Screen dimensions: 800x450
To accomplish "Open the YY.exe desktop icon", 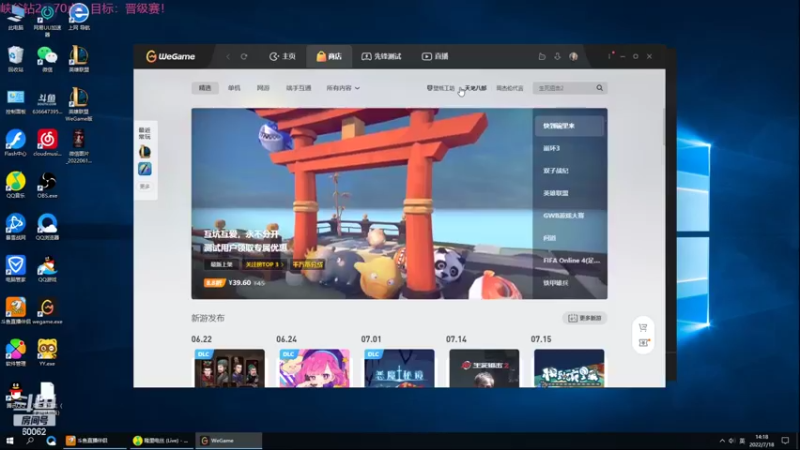I will 47,353.
